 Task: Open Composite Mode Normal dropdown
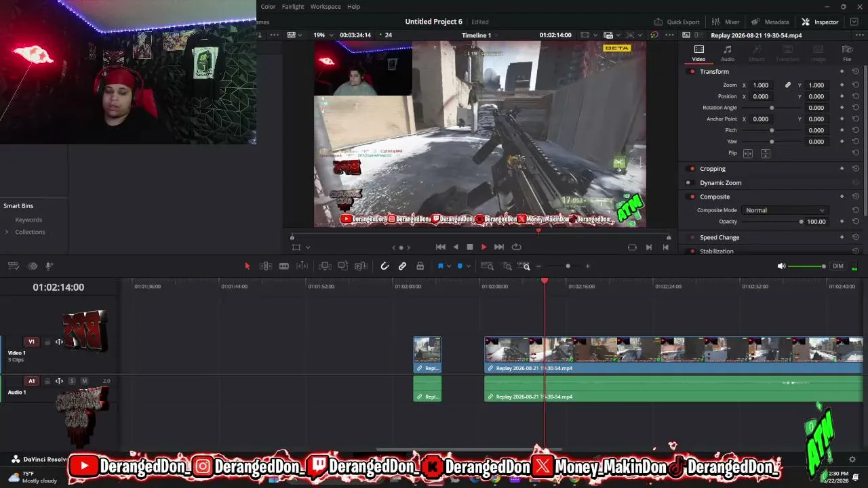tap(785, 210)
